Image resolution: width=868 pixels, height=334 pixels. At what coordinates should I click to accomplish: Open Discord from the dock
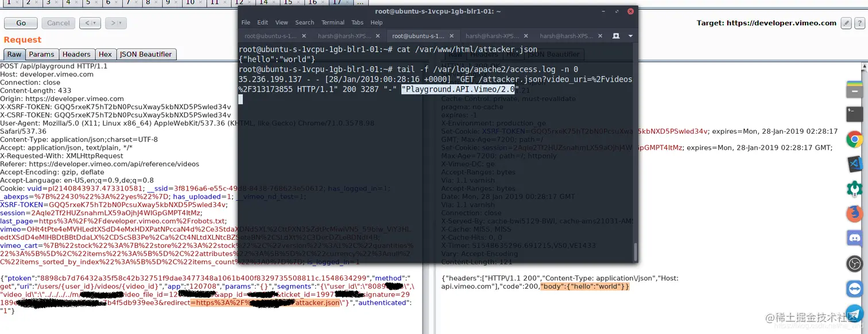855,238
